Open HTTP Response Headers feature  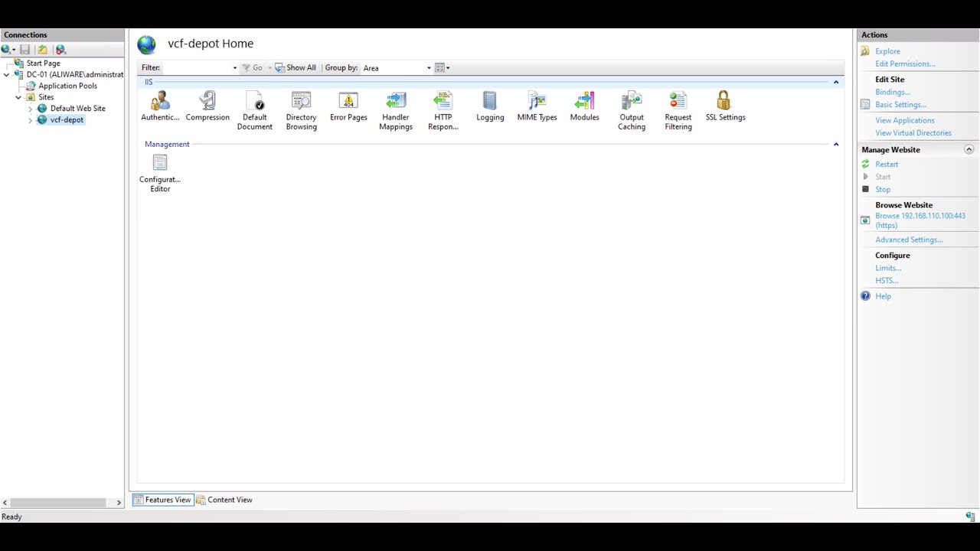click(x=443, y=111)
